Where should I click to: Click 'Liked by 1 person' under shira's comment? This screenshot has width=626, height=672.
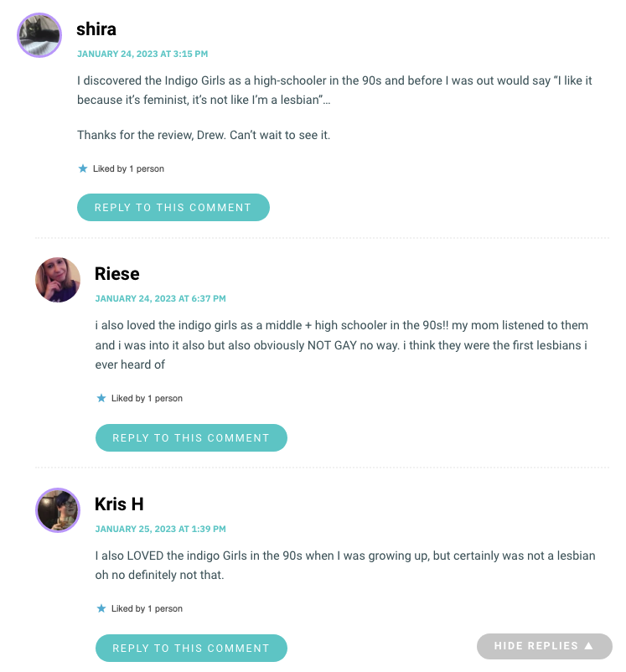point(128,169)
